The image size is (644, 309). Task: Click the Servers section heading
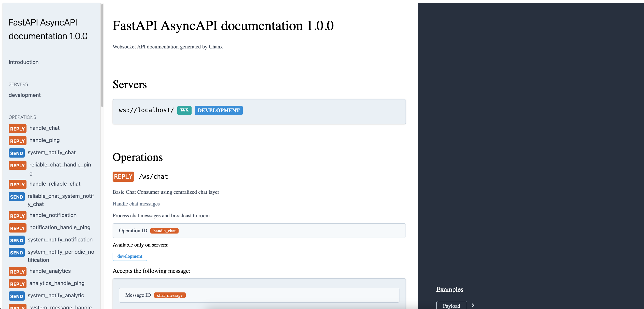[x=130, y=85]
